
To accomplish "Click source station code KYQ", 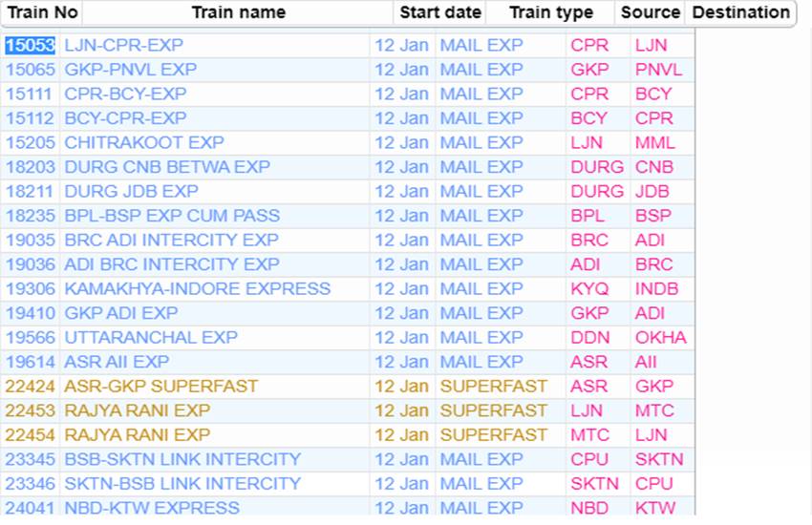I will coord(588,288).
